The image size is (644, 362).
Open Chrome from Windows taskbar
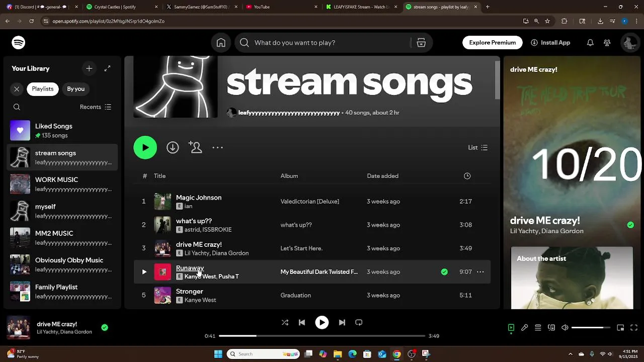396,354
